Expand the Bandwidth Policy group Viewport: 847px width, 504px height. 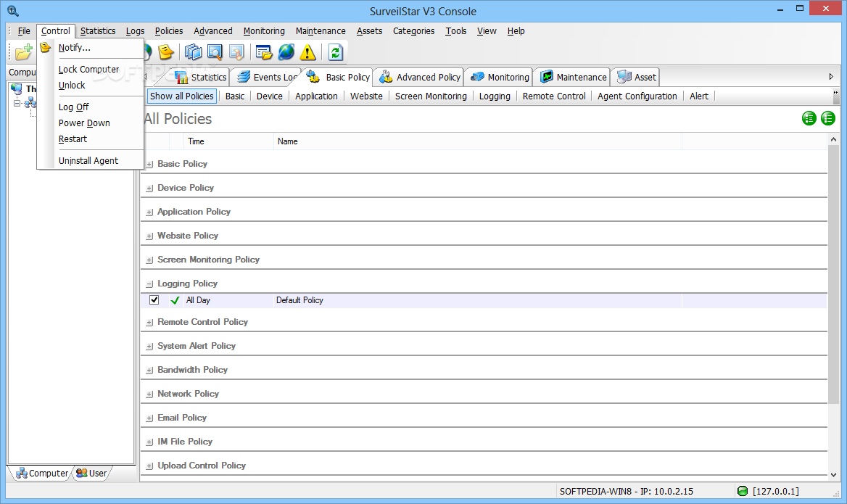149,371
